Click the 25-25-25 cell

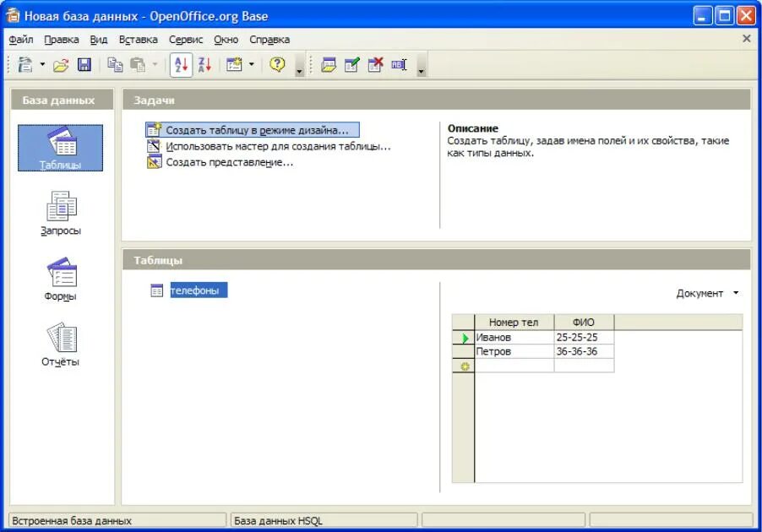pos(584,337)
